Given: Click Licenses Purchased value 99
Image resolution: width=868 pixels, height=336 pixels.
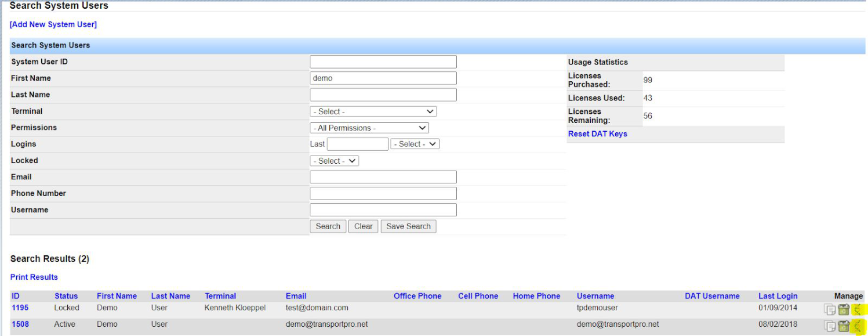Looking at the screenshot, I should 648,80.
